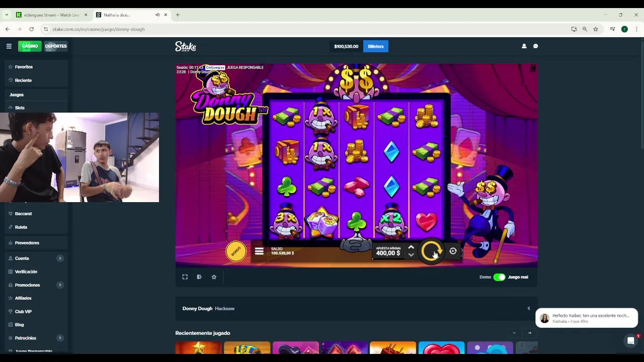Add Donny Dough to favorites with the star
The image size is (644, 362).
coord(214,277)
